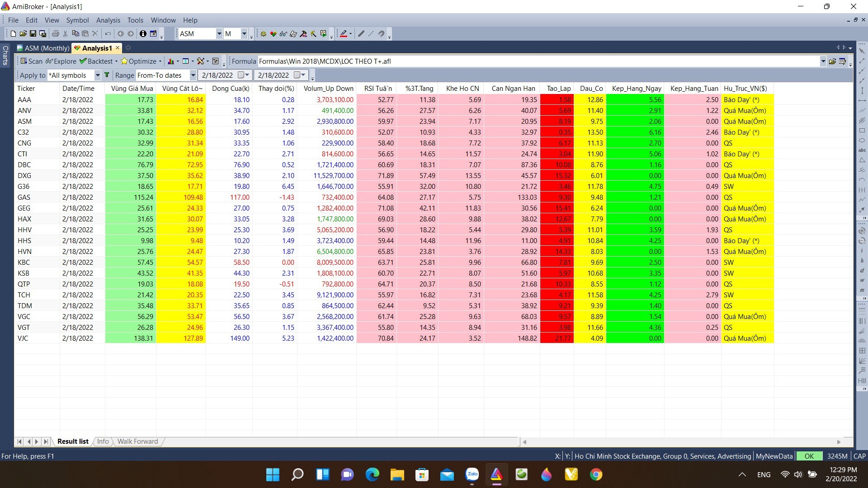Open the Windows Start menu
868x488 pixels.
pos(273,474)
